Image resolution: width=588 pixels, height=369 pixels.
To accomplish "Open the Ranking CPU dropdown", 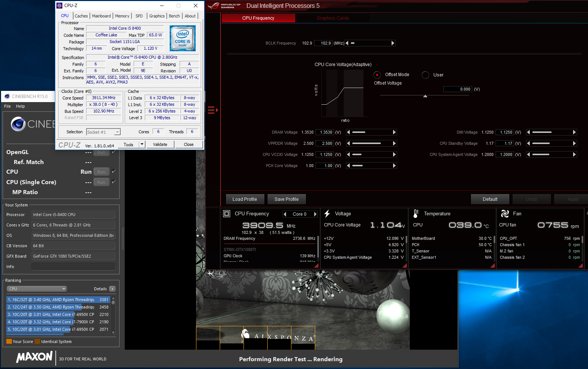I will click(37, 289).
